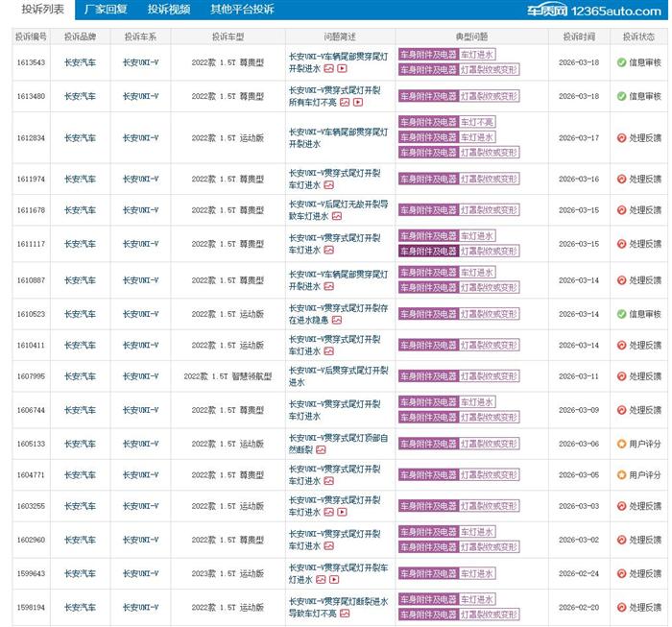Viewport: 672px width, 627px height.
Task: Select 其他平台投诉 tab
Action: point(242,10)
